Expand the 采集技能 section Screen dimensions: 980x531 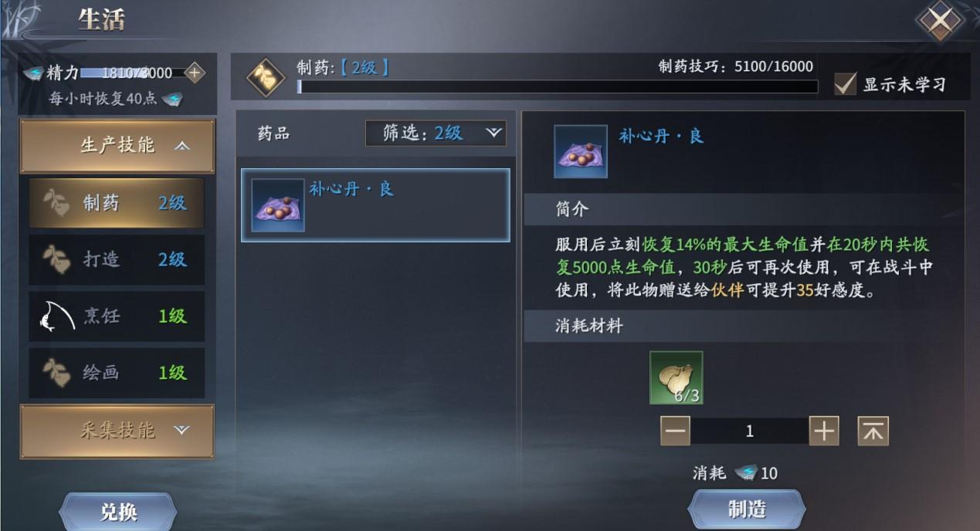pos(117,431)
